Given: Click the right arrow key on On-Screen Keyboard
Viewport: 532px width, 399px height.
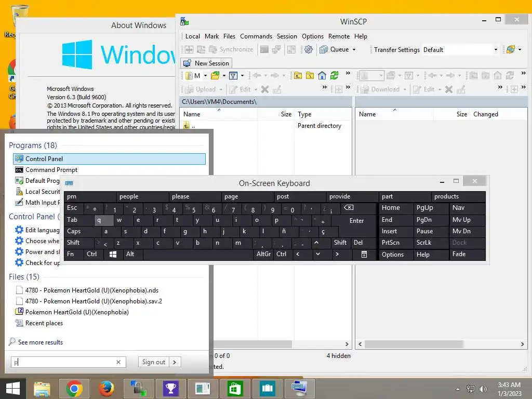Looking at the screenshot, I should [337, 254].
